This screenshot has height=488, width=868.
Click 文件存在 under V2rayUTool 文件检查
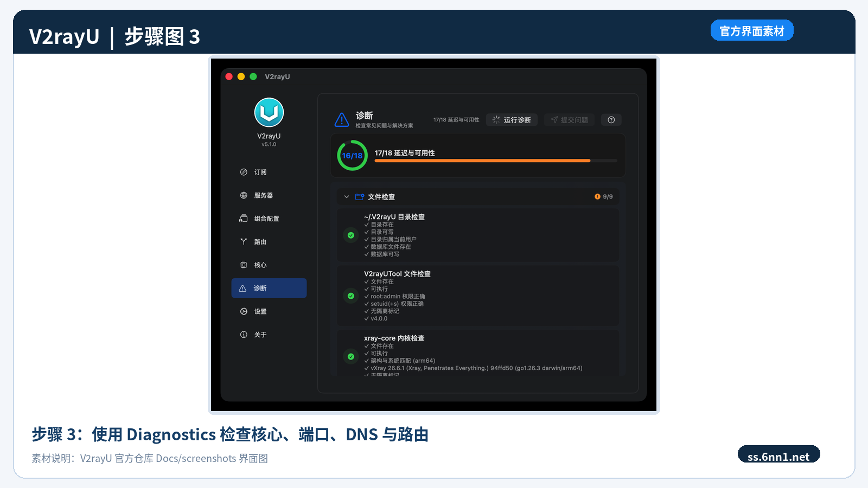click(x=379, y=281)
